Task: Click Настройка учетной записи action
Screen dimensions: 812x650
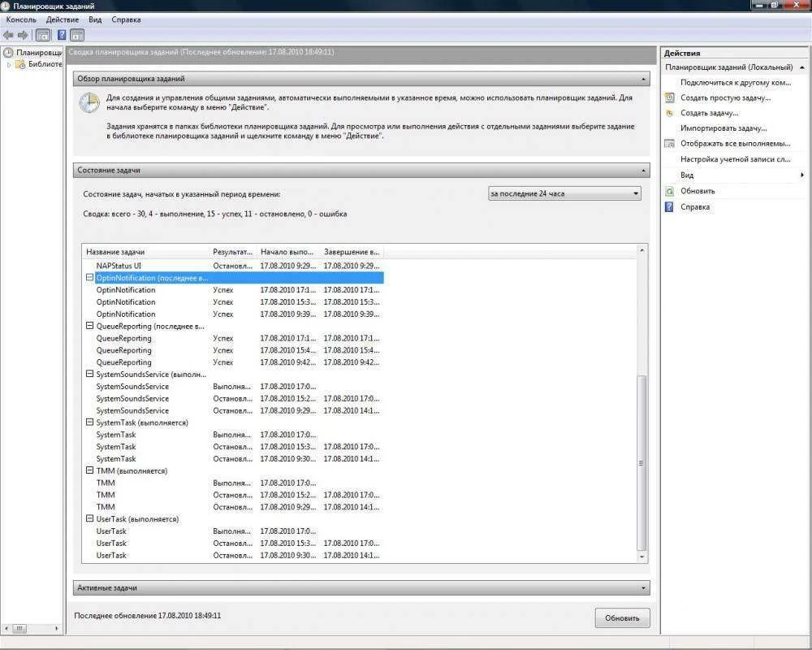Action: point(736,159)
